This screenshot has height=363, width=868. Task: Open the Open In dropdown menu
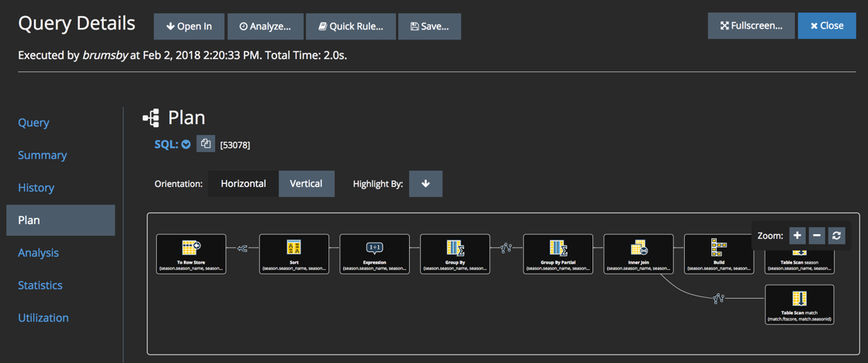189,26
